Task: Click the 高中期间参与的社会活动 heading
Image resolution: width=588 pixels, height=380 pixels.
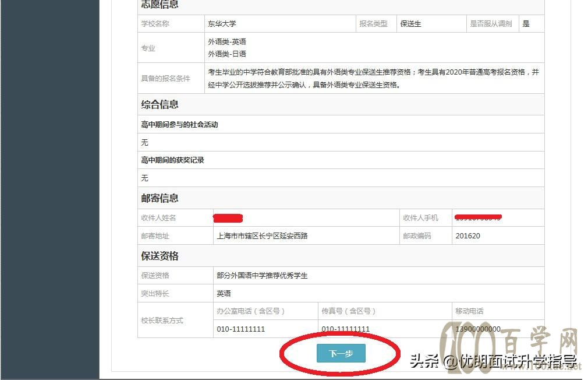Action: point(180,124)
